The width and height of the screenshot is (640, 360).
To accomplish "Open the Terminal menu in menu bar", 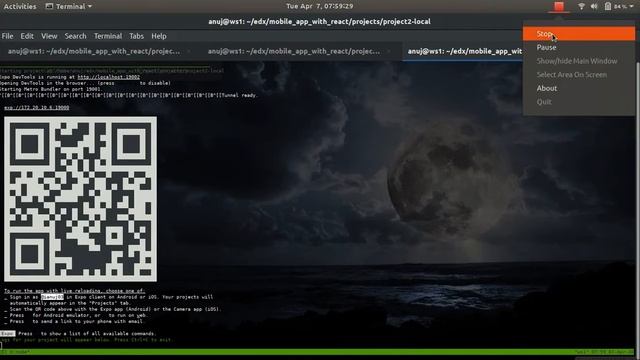I will (108, 36).
